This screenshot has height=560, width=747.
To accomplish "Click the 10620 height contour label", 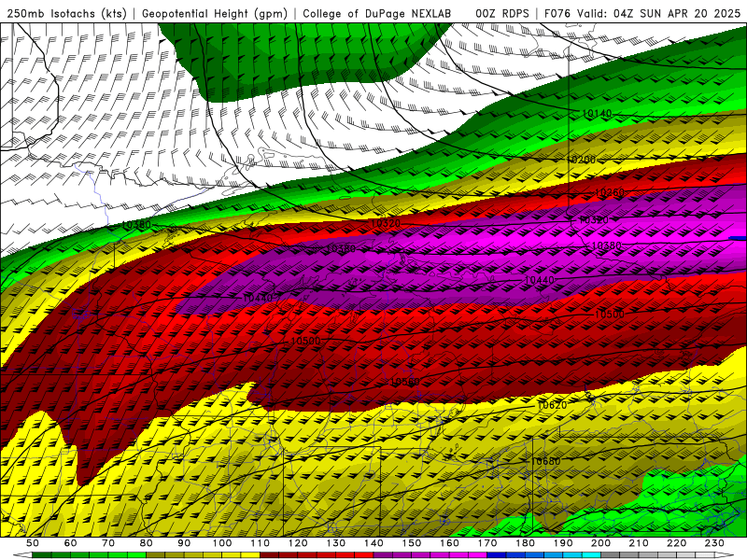I will click(552, 405).
